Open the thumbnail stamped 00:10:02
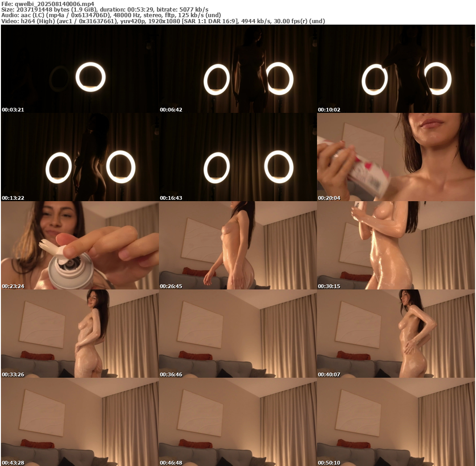This screenshot has height=466, width=476. tap(396, 69)
